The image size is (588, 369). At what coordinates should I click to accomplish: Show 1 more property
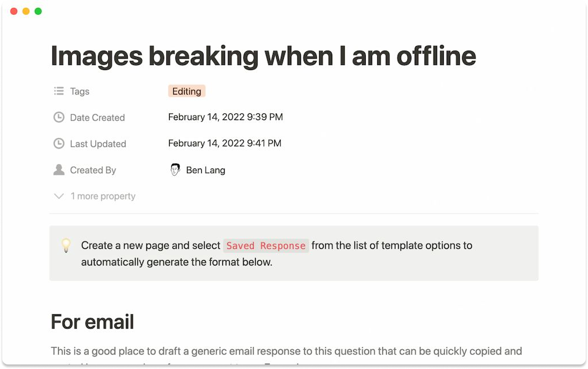point(103,196)
